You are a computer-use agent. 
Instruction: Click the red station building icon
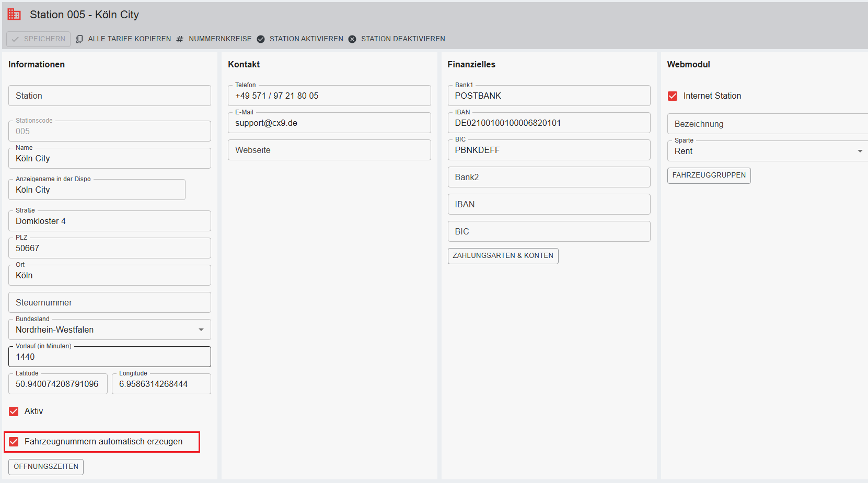[14, 15]
